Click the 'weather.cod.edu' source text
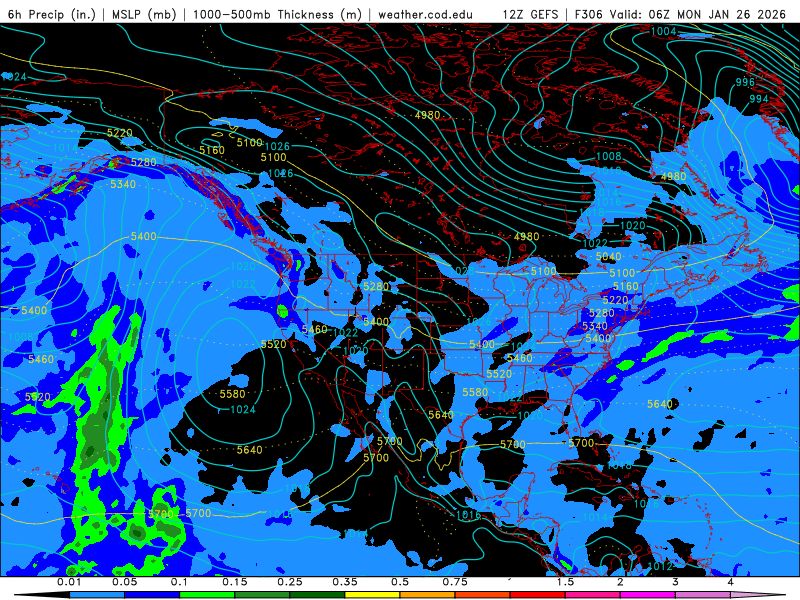 [425, 14]
